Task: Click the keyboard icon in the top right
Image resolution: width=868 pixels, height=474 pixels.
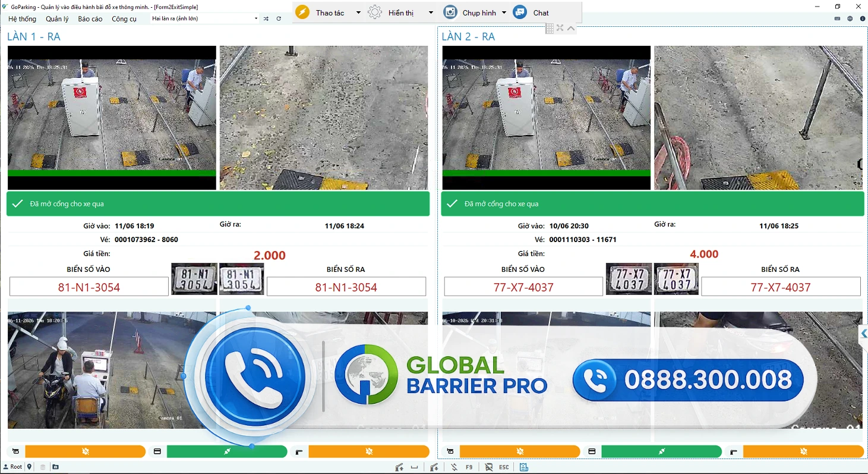Action: tap(838, 18)
